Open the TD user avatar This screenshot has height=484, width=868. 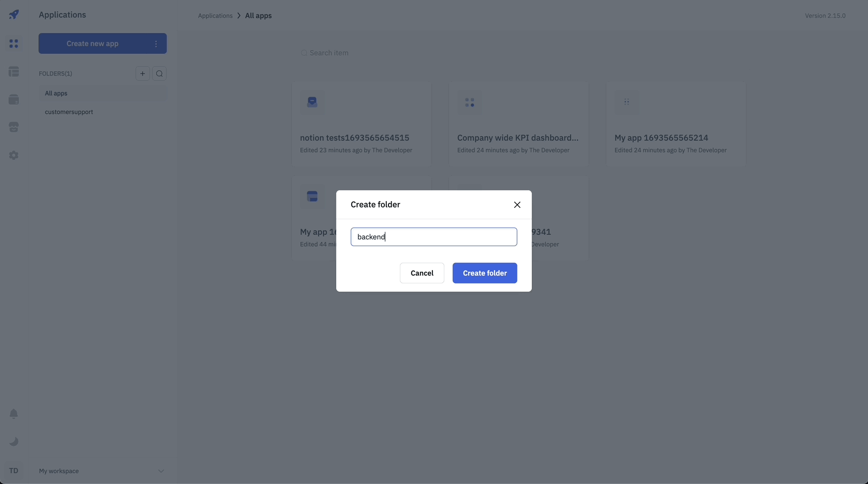point(14,471)
